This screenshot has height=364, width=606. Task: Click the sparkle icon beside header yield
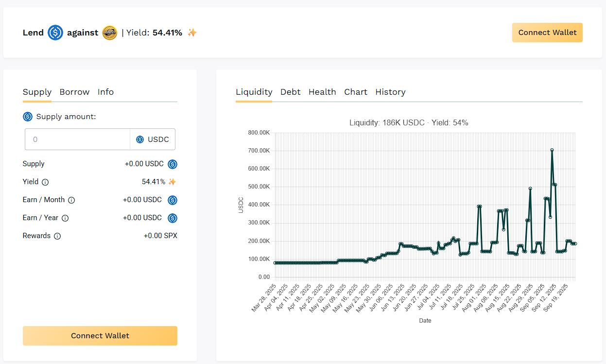192,33
